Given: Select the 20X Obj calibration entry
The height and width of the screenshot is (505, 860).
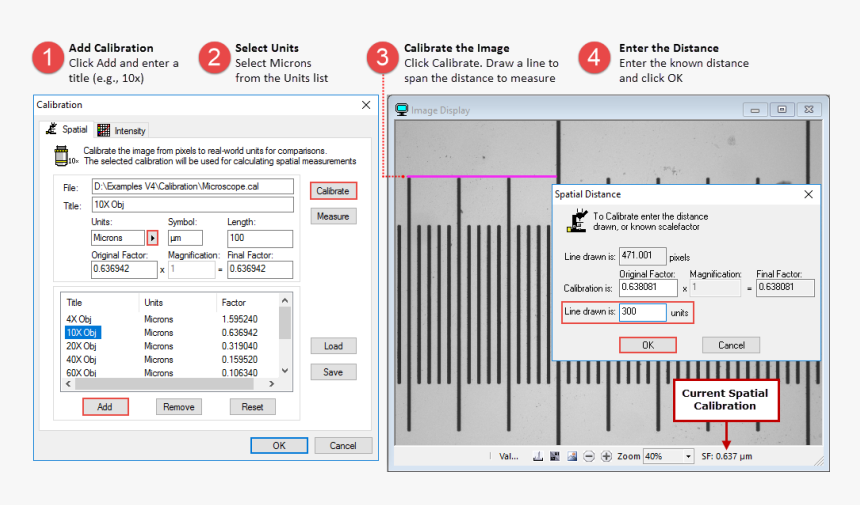Looking at the screenshot, I should point(80,346).
